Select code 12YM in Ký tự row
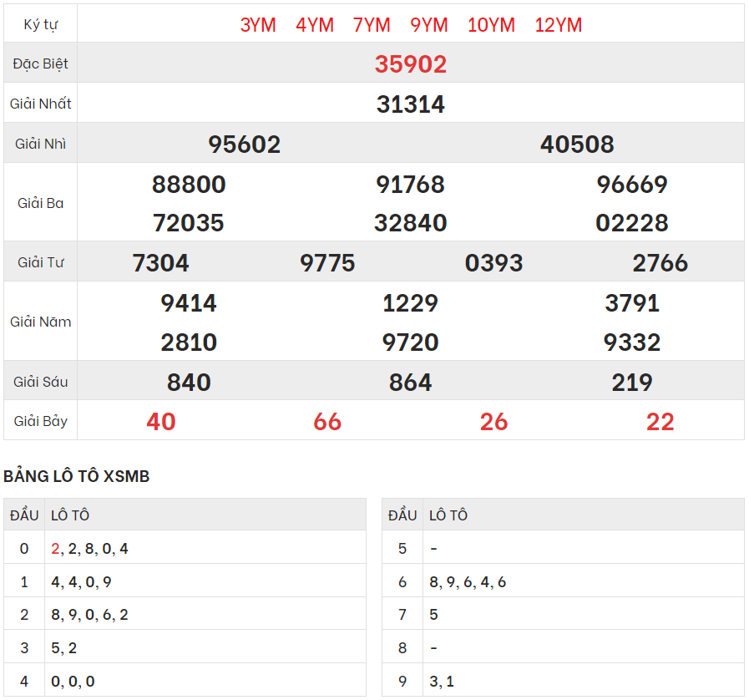Viewport: 749px width, 700px height. [x=558, y=25]
